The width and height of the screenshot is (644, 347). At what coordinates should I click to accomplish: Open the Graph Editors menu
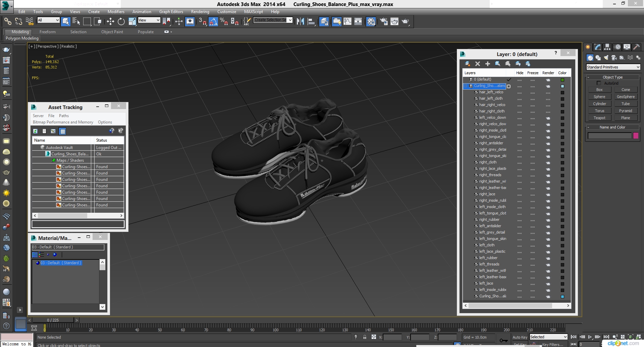171,11
